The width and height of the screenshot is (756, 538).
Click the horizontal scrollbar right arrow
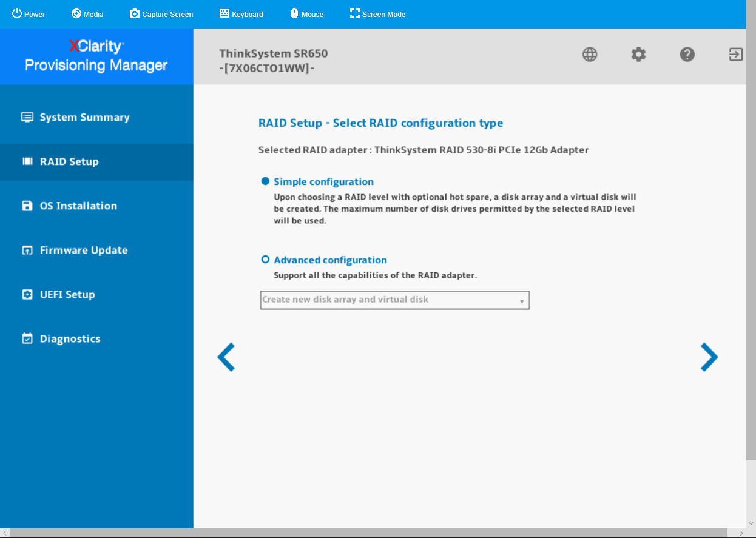point(741,533)
